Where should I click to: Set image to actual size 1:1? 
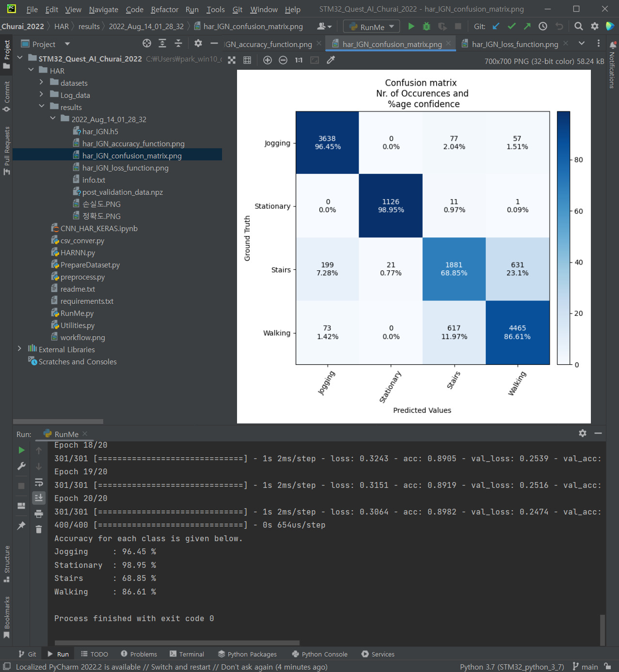(x=299, y=60)
